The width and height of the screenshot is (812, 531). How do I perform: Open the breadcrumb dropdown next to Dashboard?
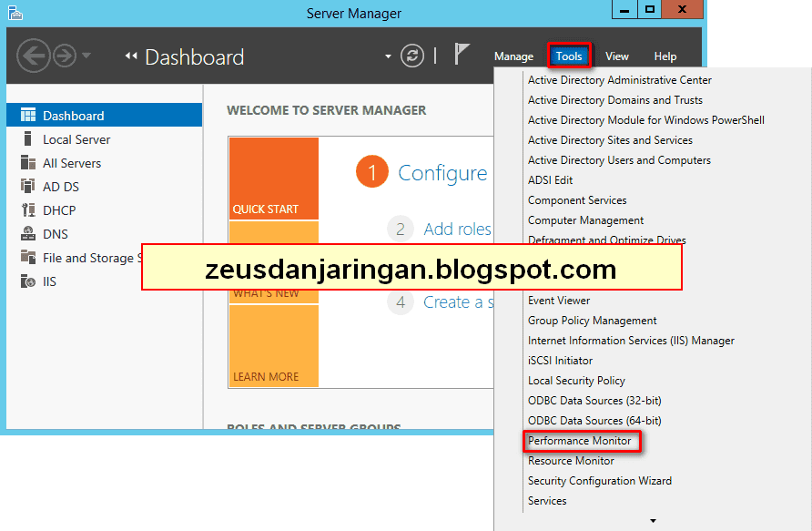(x=388, y=56)
